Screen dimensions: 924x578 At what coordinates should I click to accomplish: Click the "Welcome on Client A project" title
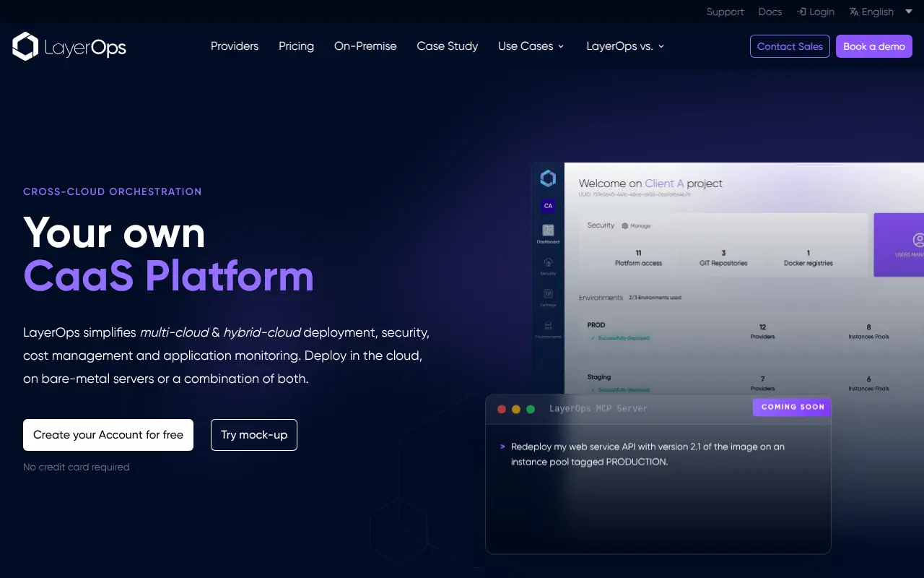pyautogui.click(x=650, y=184)
